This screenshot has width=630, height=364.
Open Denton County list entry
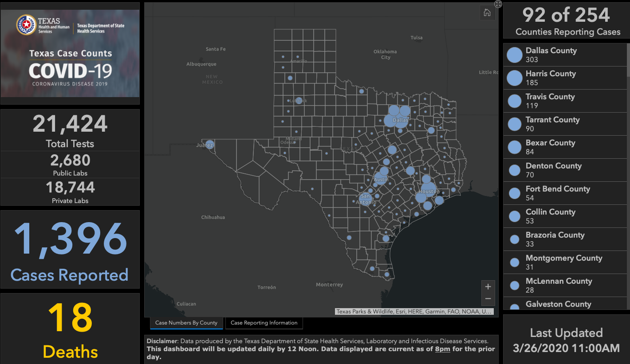click(x=553, y=170)
